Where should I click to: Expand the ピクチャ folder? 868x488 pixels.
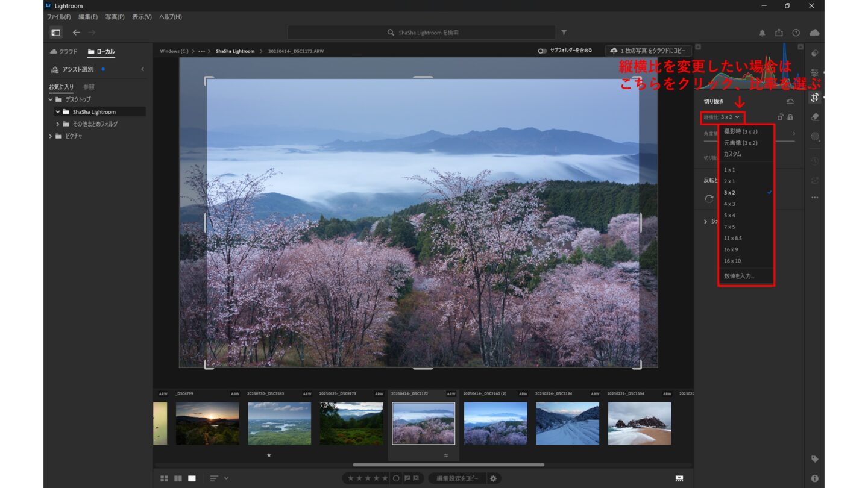(x=51, y=136)
